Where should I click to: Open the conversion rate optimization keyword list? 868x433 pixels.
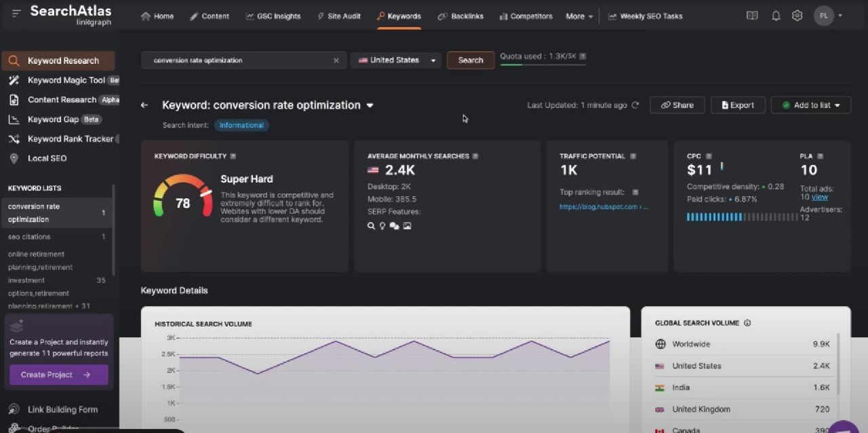pyautogui.click(x=57, y=212)
